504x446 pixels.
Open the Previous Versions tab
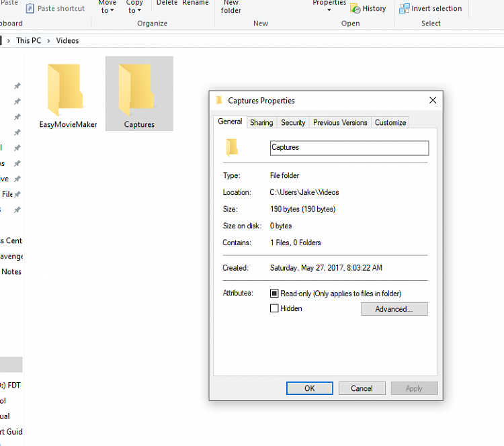[340, 122]
